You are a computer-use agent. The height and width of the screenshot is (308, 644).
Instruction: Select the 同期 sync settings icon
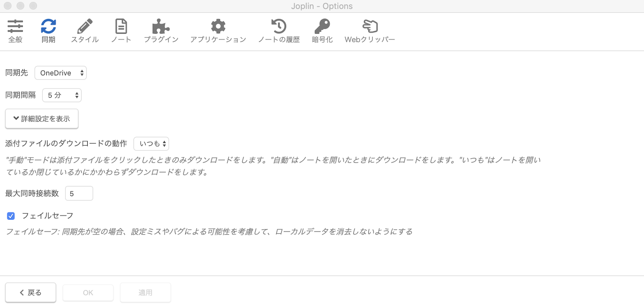(x=48, y=31)
